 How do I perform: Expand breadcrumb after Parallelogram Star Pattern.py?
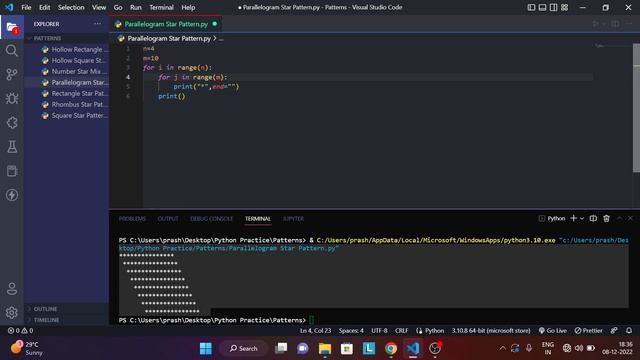tap(221, 38)
